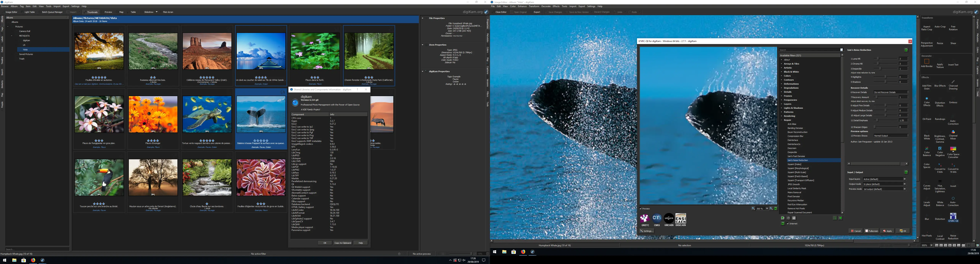
Task: Click the add fave filter icon in G'MIC
Action: [x=782, y=218]
